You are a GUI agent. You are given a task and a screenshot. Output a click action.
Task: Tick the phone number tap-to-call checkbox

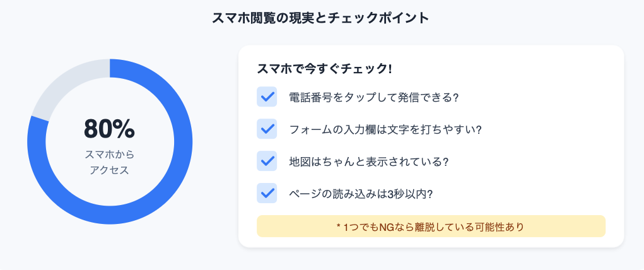tap(267, 97)
